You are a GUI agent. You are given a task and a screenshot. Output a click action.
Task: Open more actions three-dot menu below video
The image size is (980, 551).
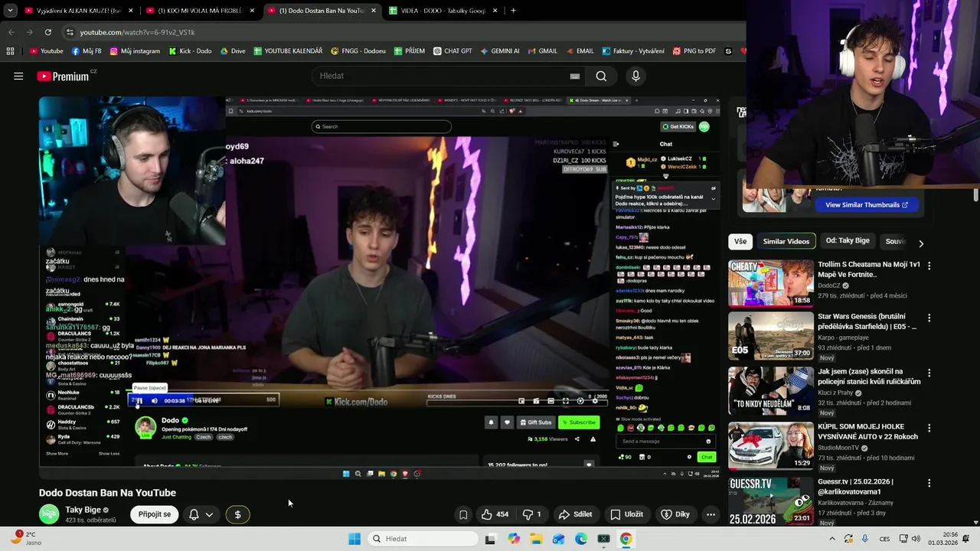(x=710, y=514)
